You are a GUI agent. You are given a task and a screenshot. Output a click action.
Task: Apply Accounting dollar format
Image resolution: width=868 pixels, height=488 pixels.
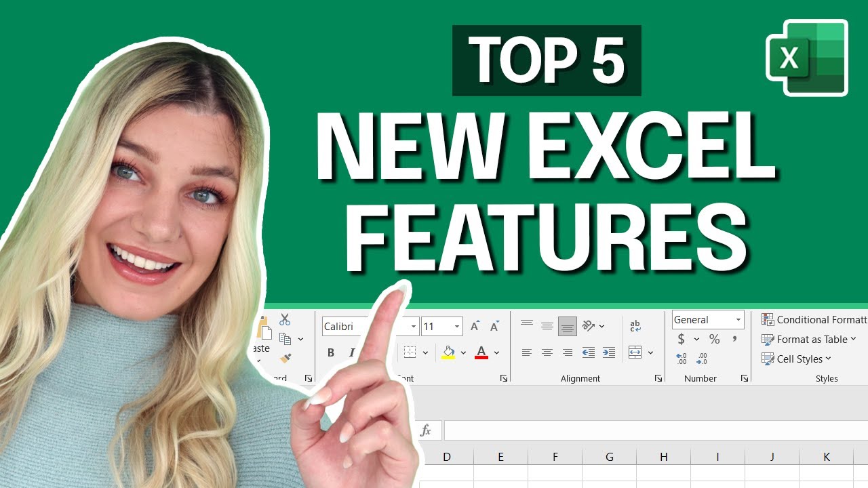click(x=682, y=339)
